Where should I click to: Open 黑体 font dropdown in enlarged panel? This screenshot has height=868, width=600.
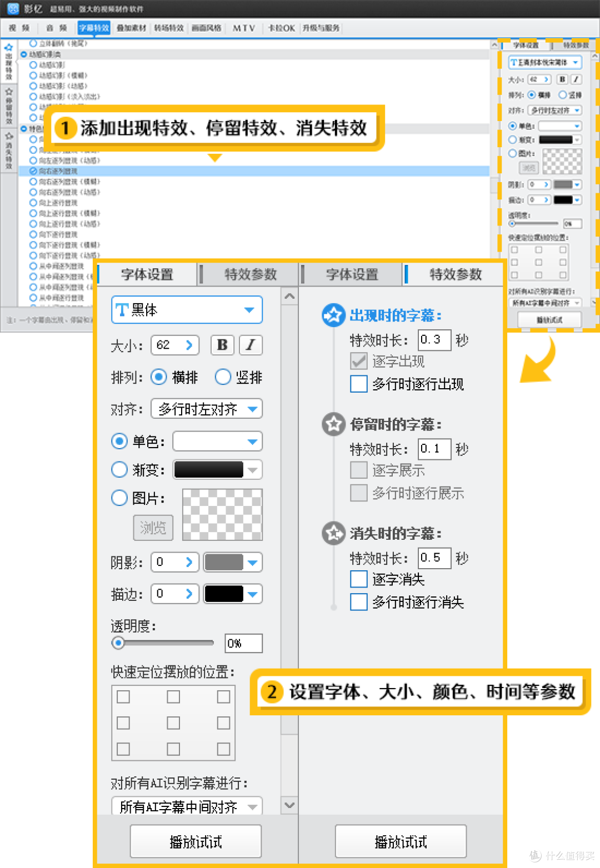click(187, 310)
